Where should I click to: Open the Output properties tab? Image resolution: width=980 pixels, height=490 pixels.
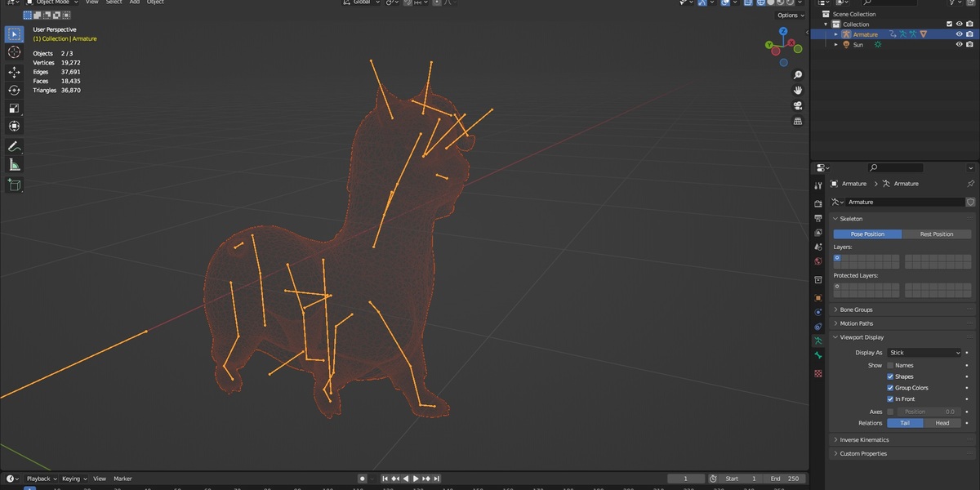818,218
